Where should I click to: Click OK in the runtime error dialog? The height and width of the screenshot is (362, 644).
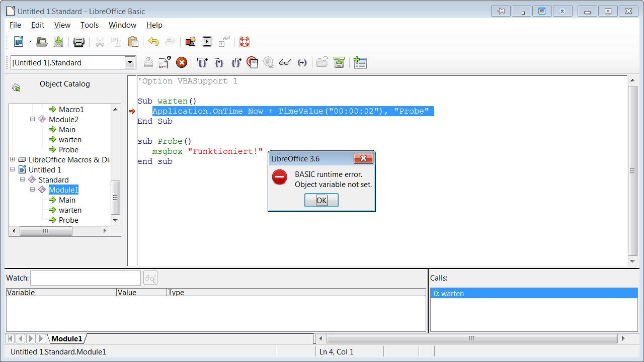[321, 200]
